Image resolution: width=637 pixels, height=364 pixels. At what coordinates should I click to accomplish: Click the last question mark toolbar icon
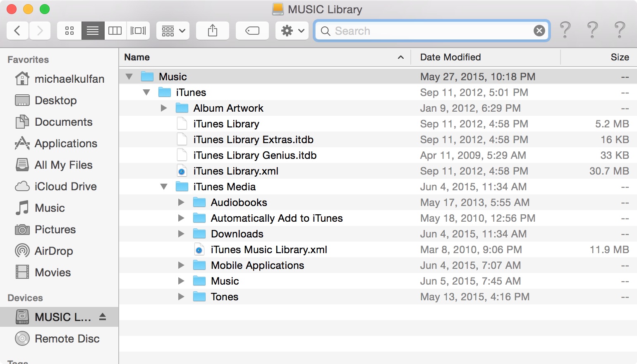tap(620, 30)
